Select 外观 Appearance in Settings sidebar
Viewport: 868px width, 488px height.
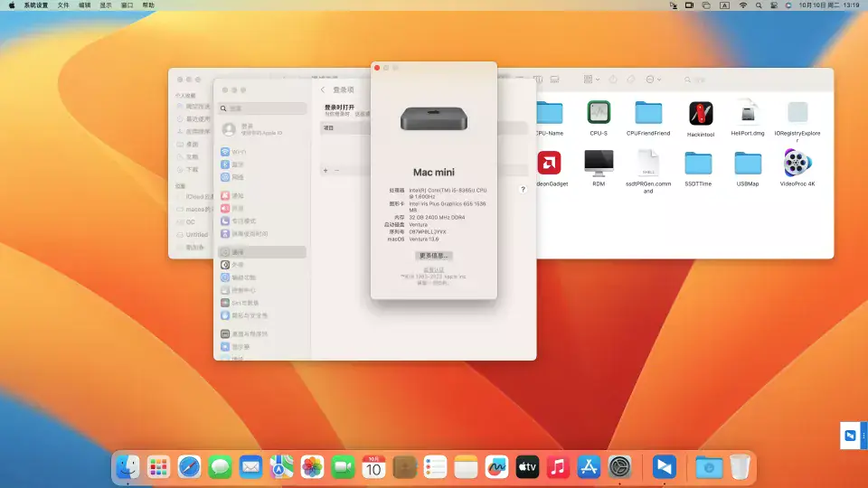pyautogui.click(x=262, y=265)
